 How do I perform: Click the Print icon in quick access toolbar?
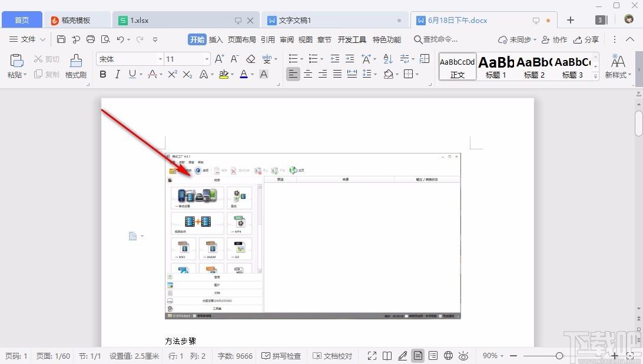coord(91,39)
